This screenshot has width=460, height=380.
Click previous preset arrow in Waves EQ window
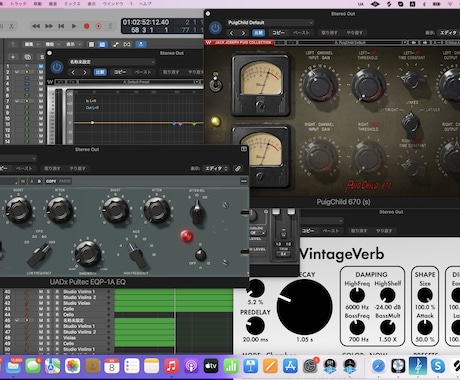(x=73, y=72)
